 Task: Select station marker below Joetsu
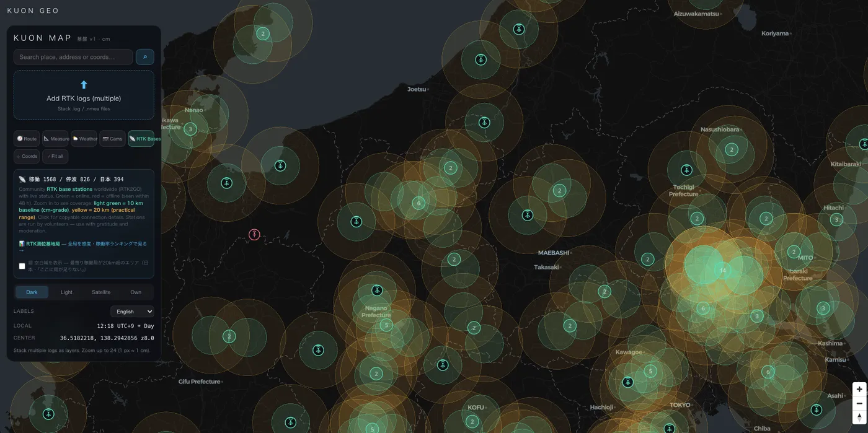(484, 123)
